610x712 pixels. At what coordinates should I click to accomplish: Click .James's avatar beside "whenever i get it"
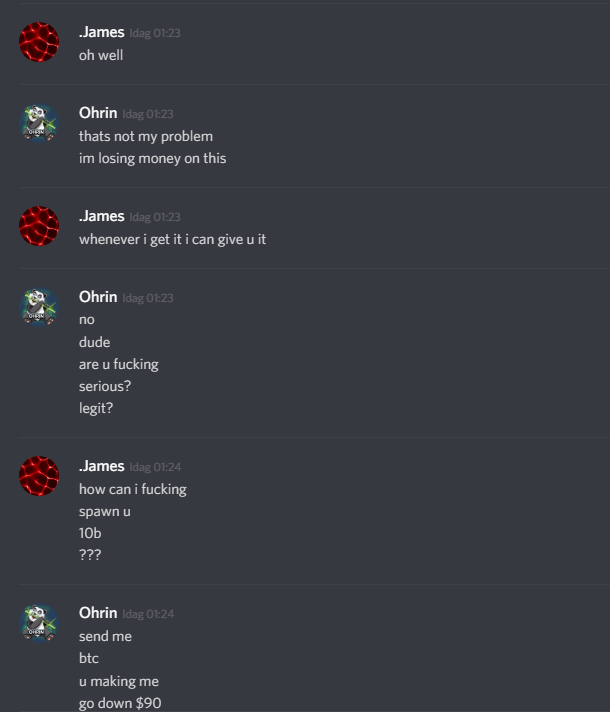(39, 226)
